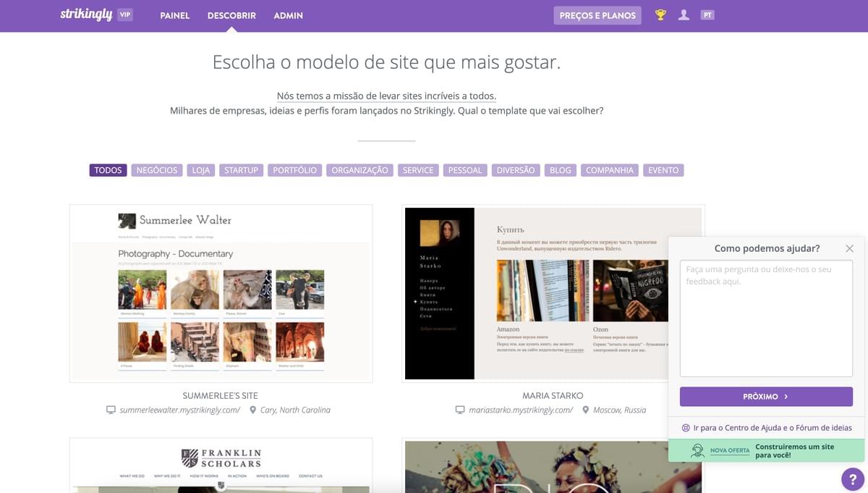
Task: Open the trophy rewards icon
Action: 660,15
